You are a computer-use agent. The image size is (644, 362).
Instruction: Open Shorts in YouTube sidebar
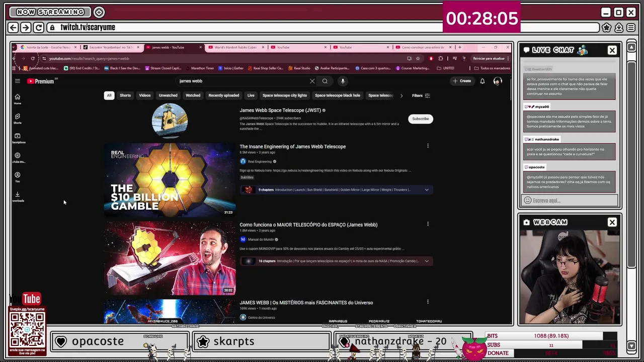tap(17, 118)
